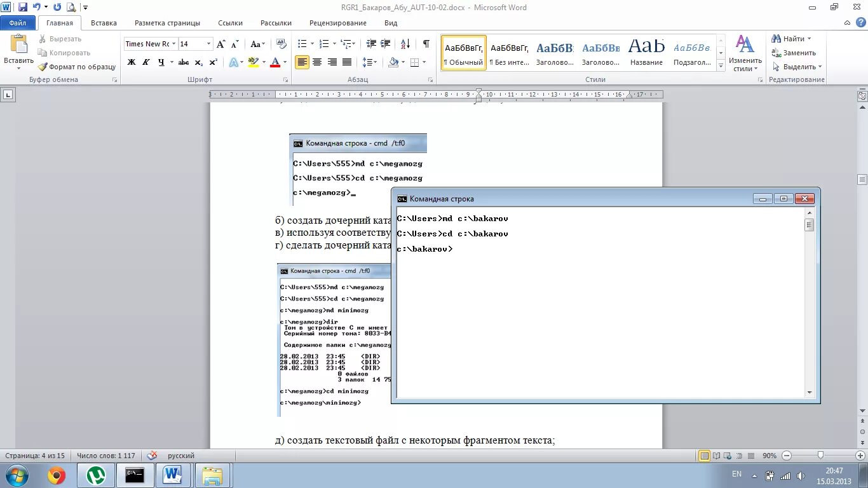868x488 pixels.
Task: Apply superscript formatting
Action: pos(214,62)
